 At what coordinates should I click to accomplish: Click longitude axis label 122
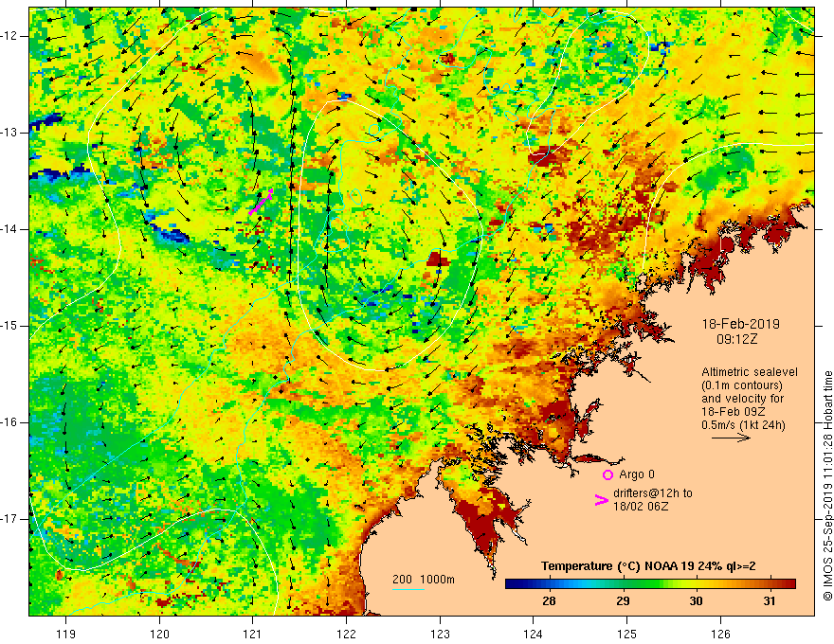point(346,634)
